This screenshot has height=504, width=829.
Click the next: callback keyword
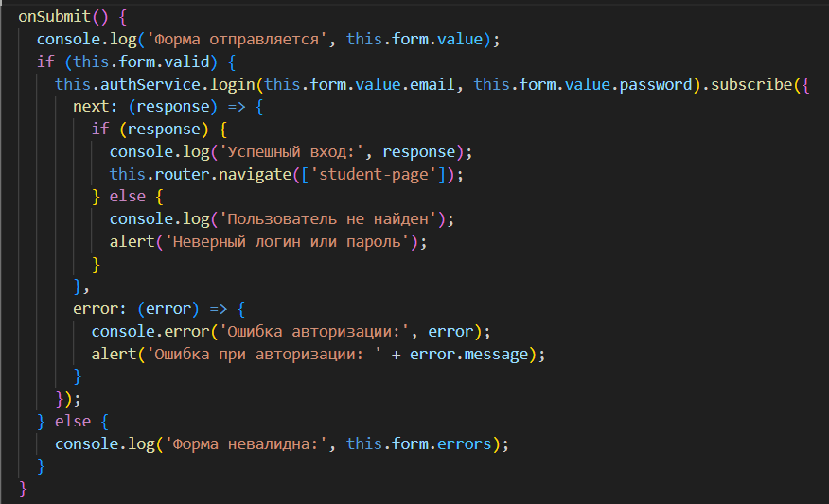click(x=95, y=107)
